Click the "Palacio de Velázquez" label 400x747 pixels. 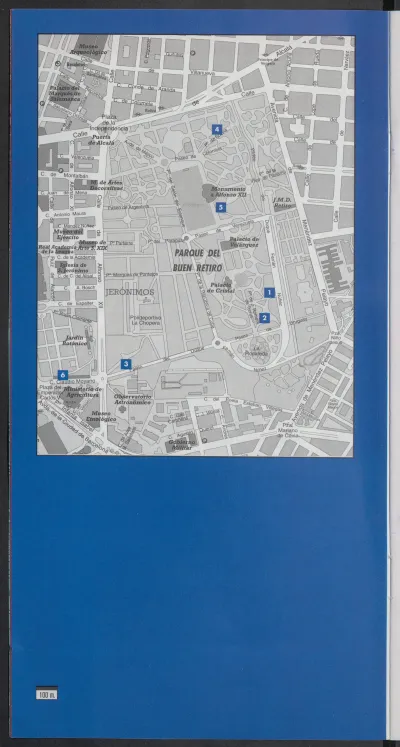[244, 242]
